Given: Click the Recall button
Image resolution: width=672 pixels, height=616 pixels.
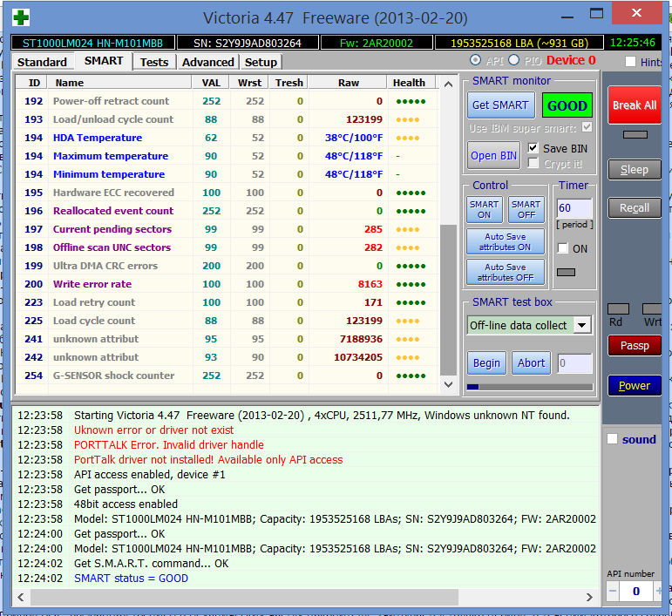Looking at the screenshot, I should click(635, 207).
